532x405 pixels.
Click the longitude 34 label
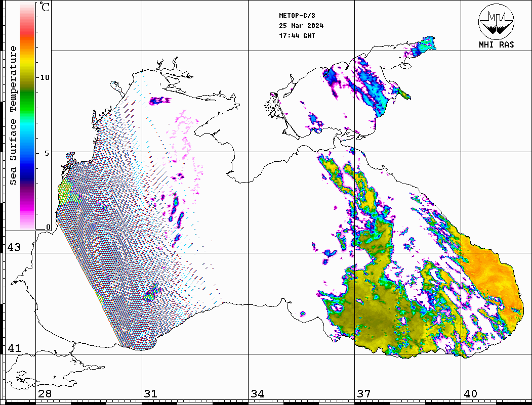[257, 394]
